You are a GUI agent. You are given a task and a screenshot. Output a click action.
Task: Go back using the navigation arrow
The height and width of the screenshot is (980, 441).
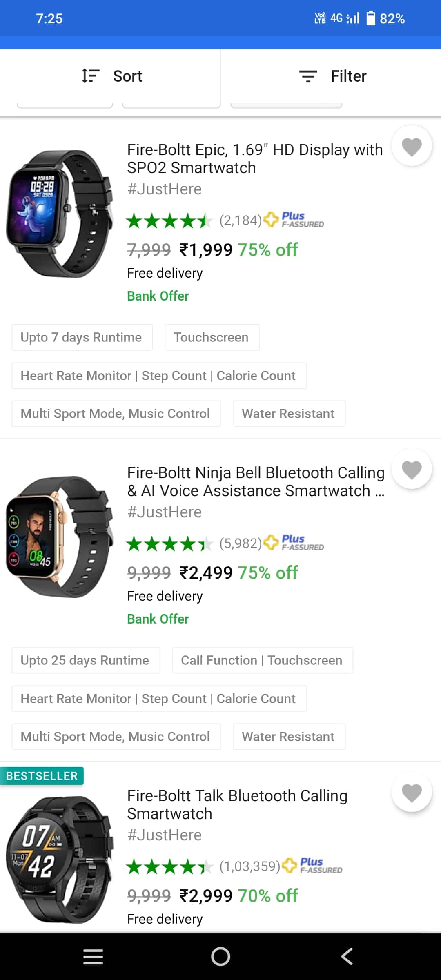(x=347, y=956)
